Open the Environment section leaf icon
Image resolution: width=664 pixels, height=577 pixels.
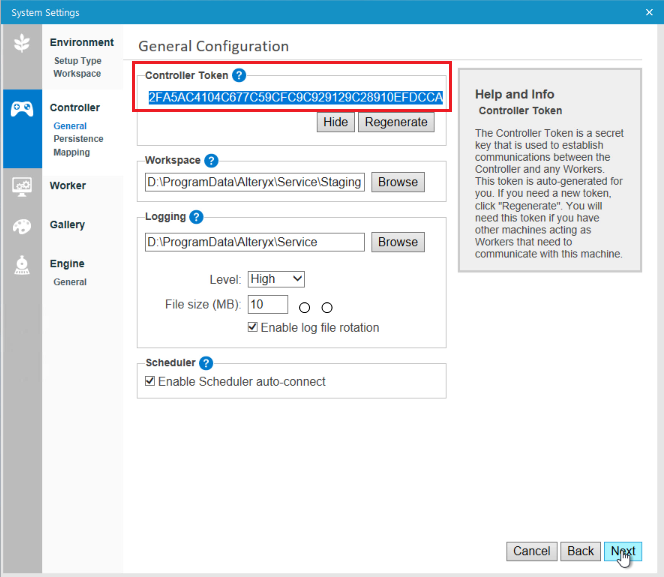[22, 43]
